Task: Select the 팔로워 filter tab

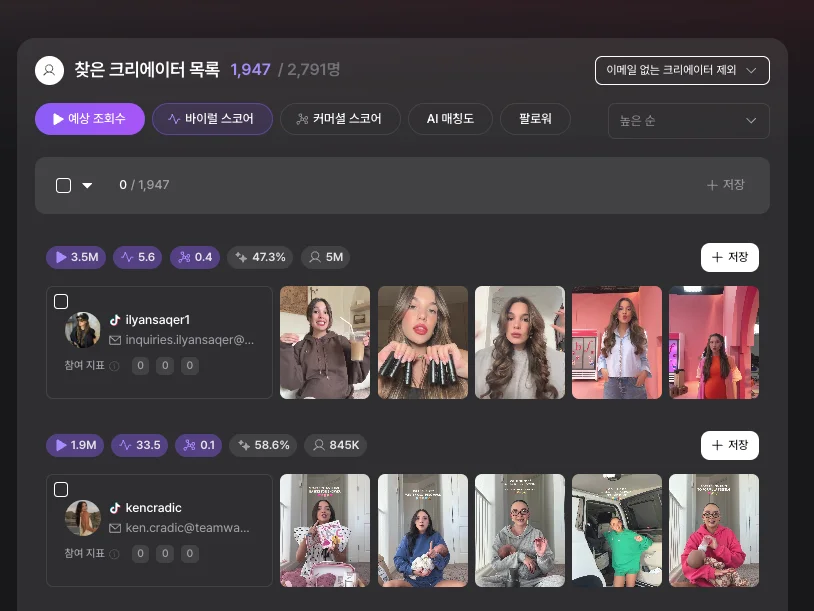Action: click(x=535, y=118)
